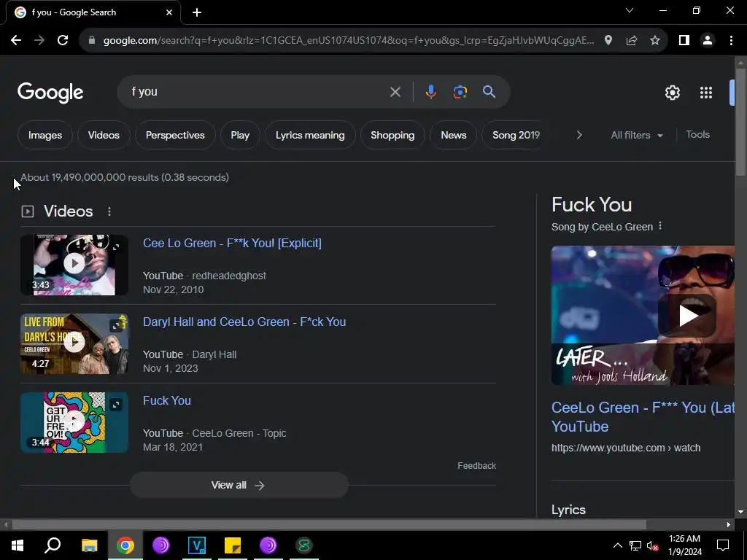747x560 pixels.
Task: Click the browser address bar URL
Action: click(x=348, y=41)
